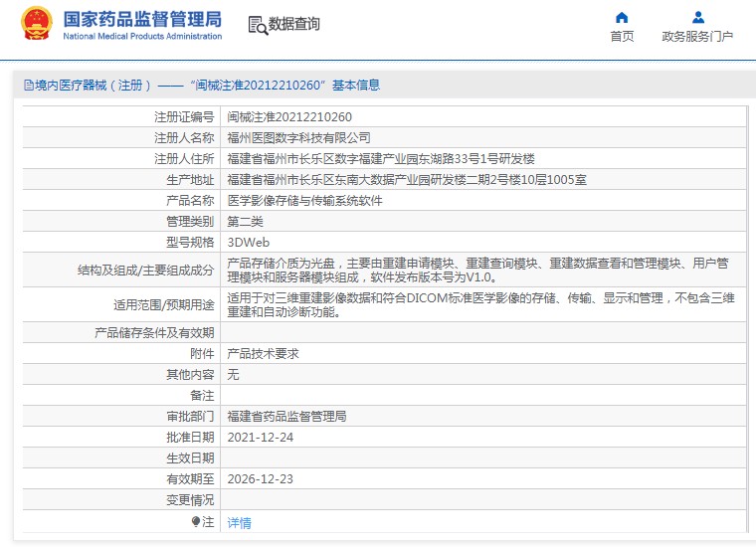Click the 备注 label

click(202, 395)
